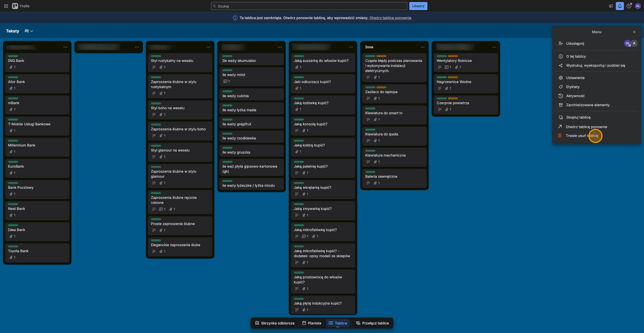Click attachment icon on Zasilacz do laptopa card
Image resolution: width=644 pixels, height=333 pixels.
tap(375, 98)
